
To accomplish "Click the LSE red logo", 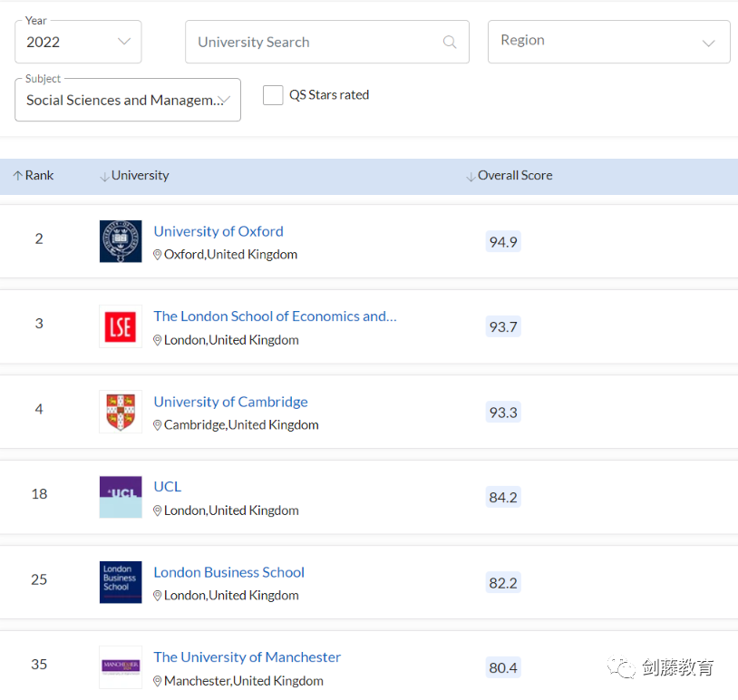I will (x=121, y=326).
